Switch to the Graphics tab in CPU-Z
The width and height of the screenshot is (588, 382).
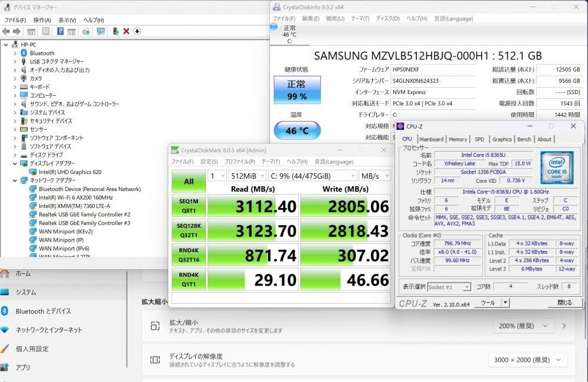(x=502, y=139)
